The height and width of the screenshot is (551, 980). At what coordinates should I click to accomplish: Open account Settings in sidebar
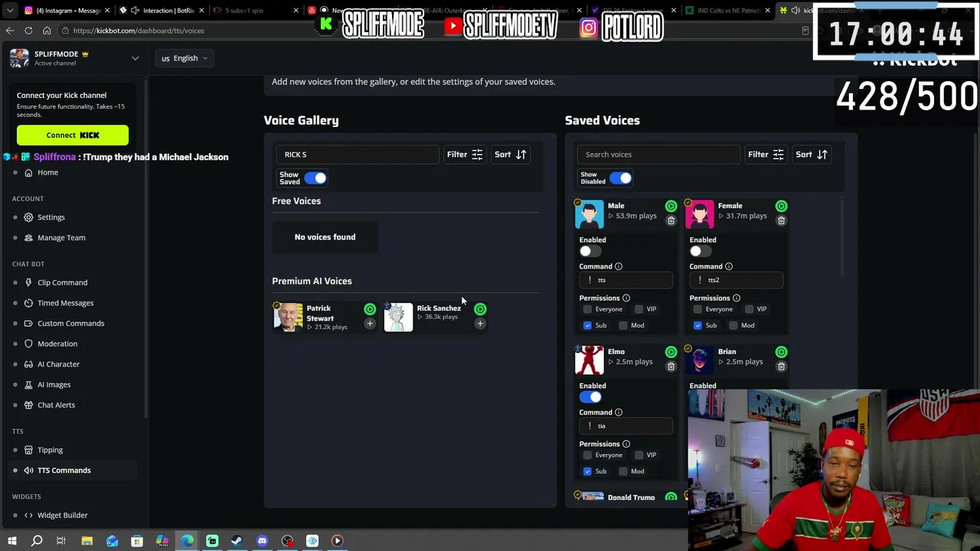(51, 217)
